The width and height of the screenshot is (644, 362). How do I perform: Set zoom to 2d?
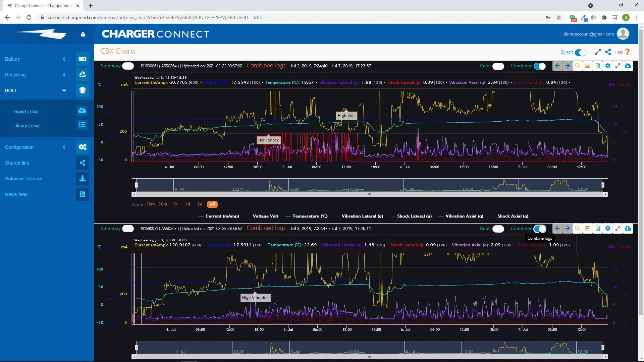[200, 204]
